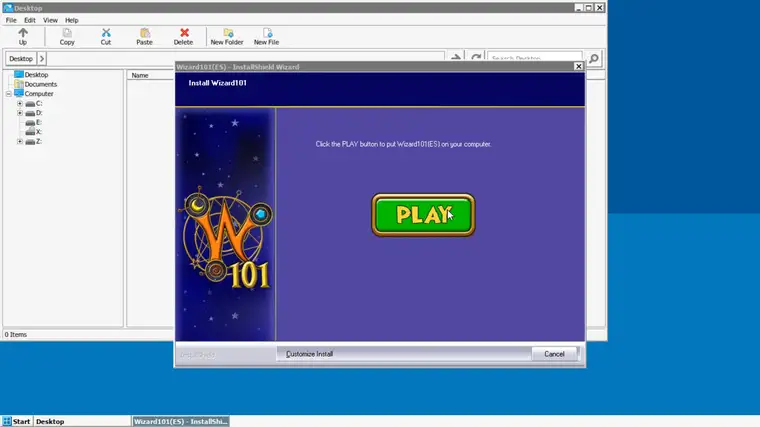Open the File menu
This screenshot has height=427, width=760.
[x=11, y=20]
